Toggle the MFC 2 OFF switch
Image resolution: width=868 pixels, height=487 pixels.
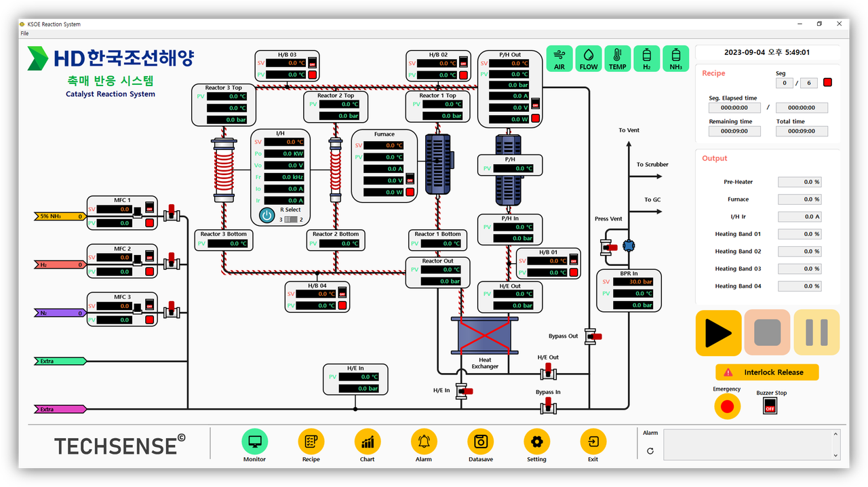(150, 255)
